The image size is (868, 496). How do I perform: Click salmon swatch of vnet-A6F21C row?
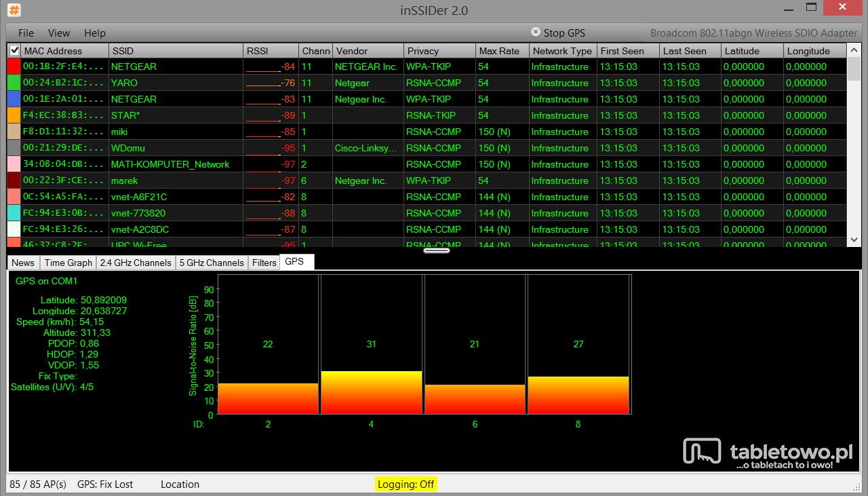coord(14,197)
